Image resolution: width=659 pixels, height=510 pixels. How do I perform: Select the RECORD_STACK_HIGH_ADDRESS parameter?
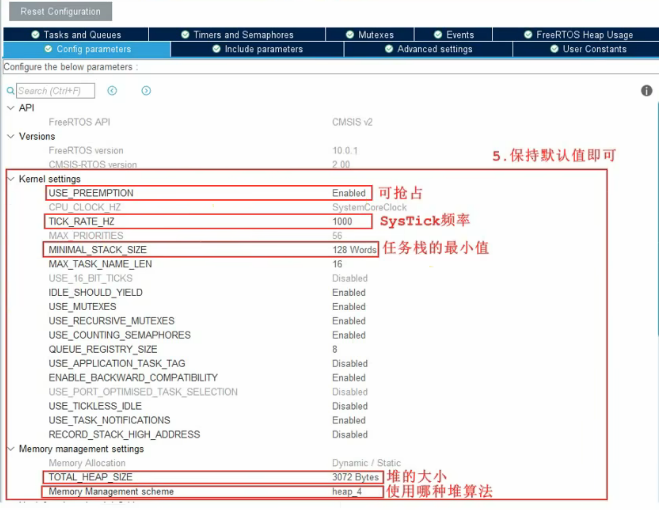pyautogui.click(x=124, y=434)
